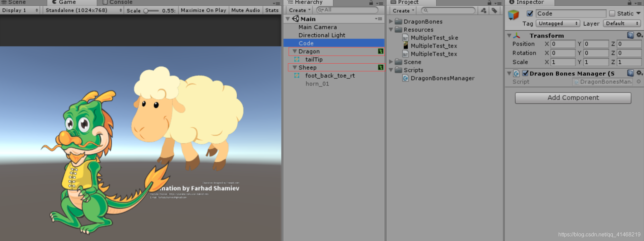Image resolution: width=644 pixels, height=241 pixels.
Task: Select the Hierarchy panel tab
Action: click(305, 2)
